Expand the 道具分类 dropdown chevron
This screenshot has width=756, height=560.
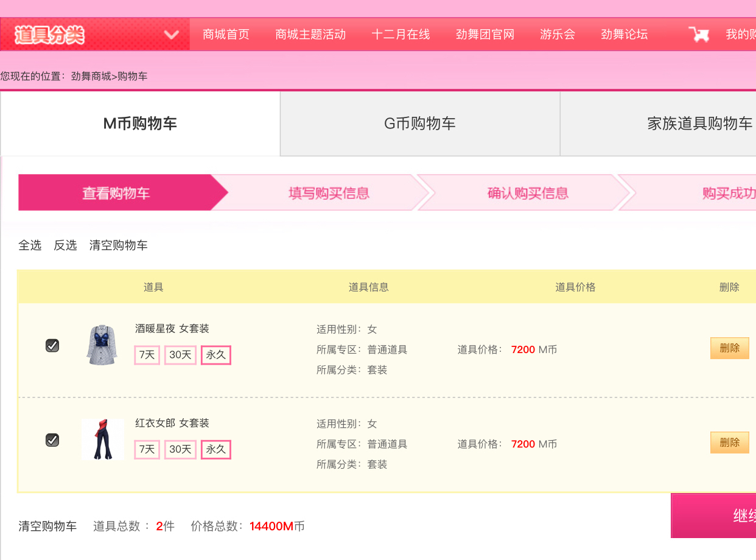pyautogui.click(x=172, y=35)
